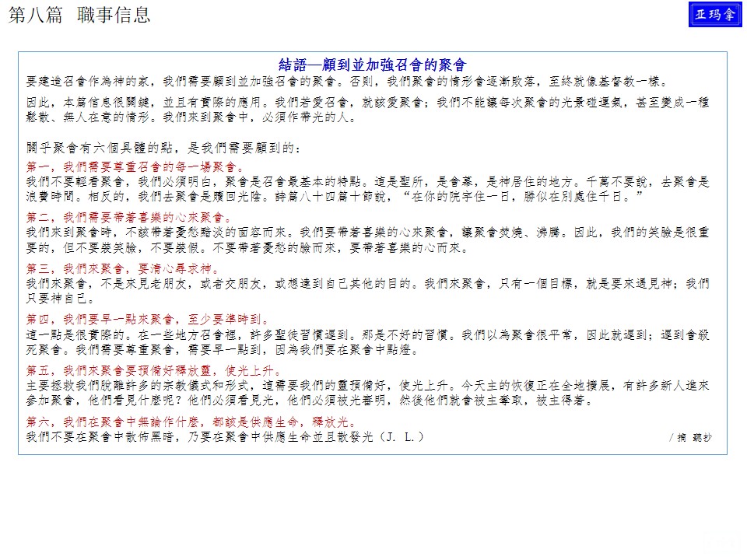Click the paragraph beginning 因此，本篇信息很關鍵

pos(367,110)
